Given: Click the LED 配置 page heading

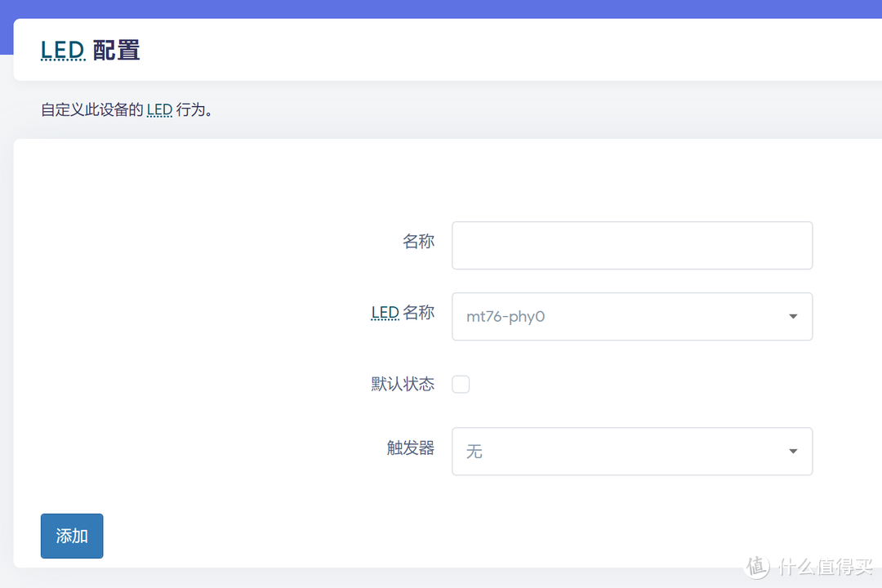Looking at the screenshot, I should 91,50.
